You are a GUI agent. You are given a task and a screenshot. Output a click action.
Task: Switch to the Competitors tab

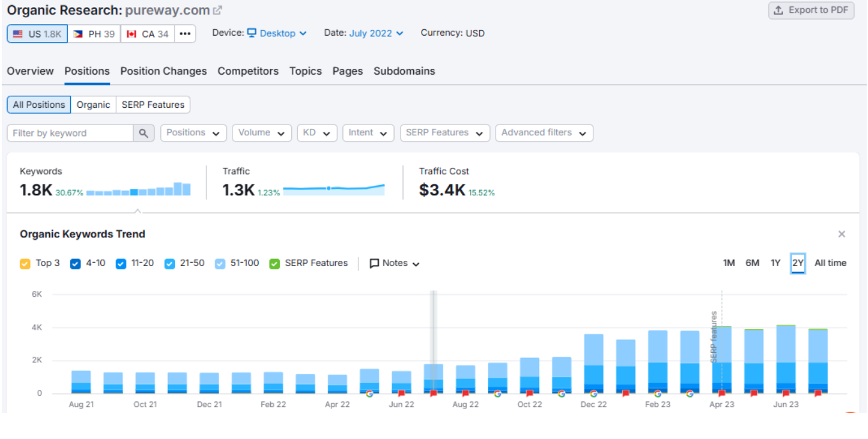248,71
